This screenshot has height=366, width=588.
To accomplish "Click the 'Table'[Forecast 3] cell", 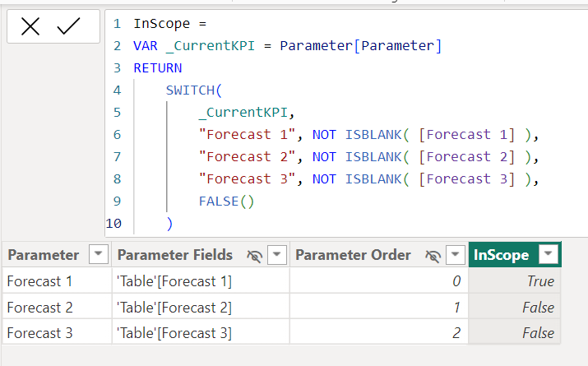I will pos(201,332).
